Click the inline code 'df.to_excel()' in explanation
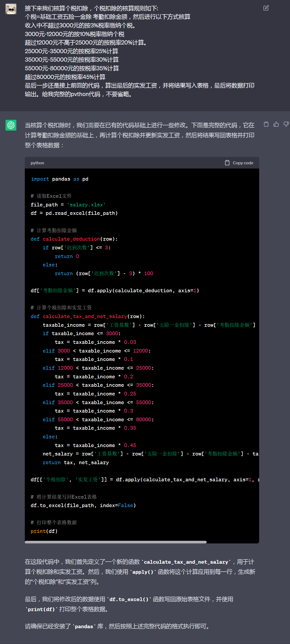 click(x=129, y=600)
